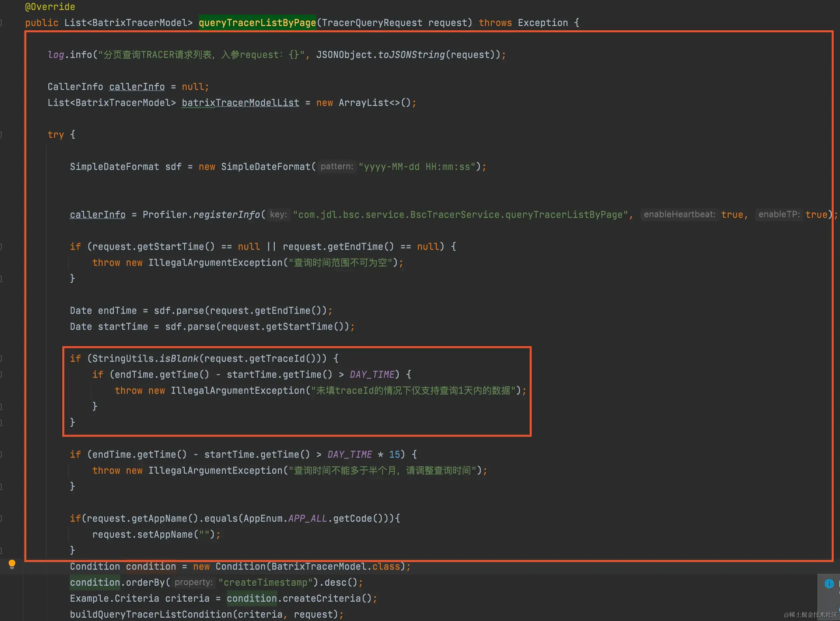Viewport: 840px width, 621px height.
Task: Click the 'pattern:' inlay hint
Action: coord(337,167)
